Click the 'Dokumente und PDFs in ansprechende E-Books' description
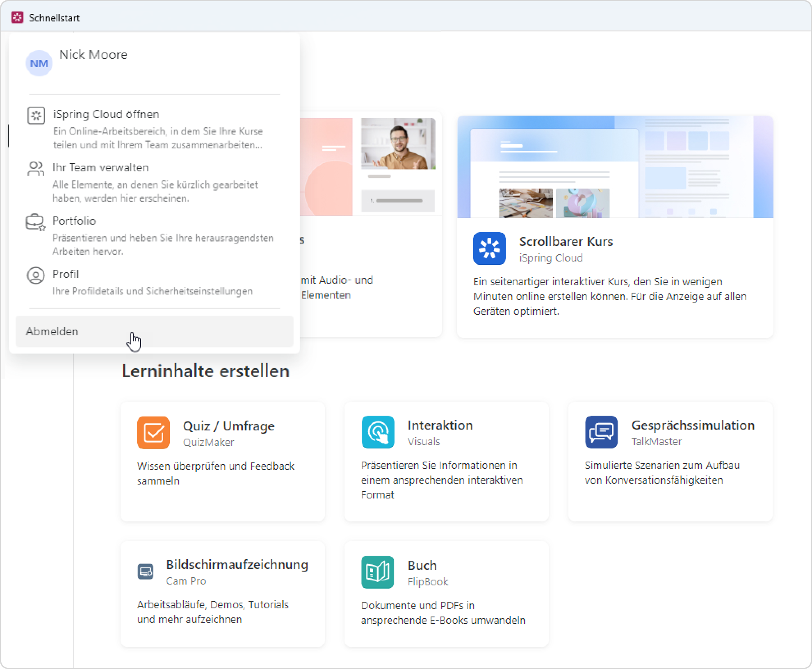812x669 pixels. tap(443, 612)
